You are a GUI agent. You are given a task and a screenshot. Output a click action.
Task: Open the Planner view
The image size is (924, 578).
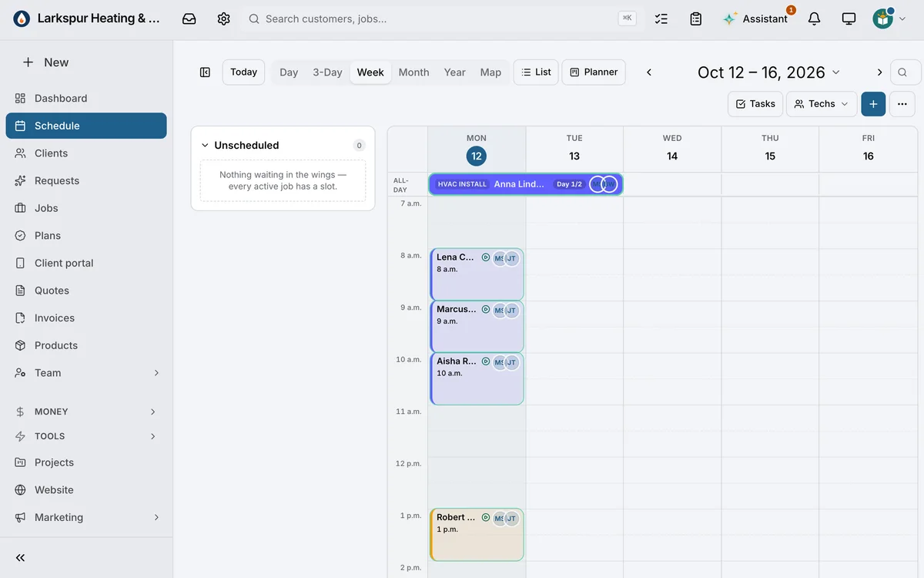pos(594,72)
